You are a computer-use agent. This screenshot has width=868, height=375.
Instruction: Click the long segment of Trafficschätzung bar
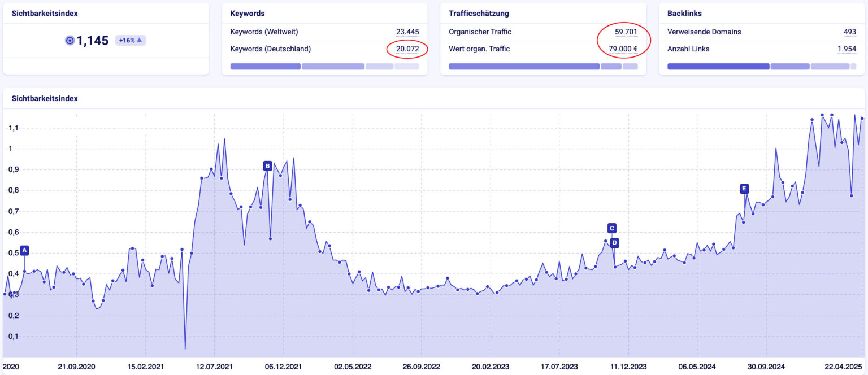click(524, 67)
